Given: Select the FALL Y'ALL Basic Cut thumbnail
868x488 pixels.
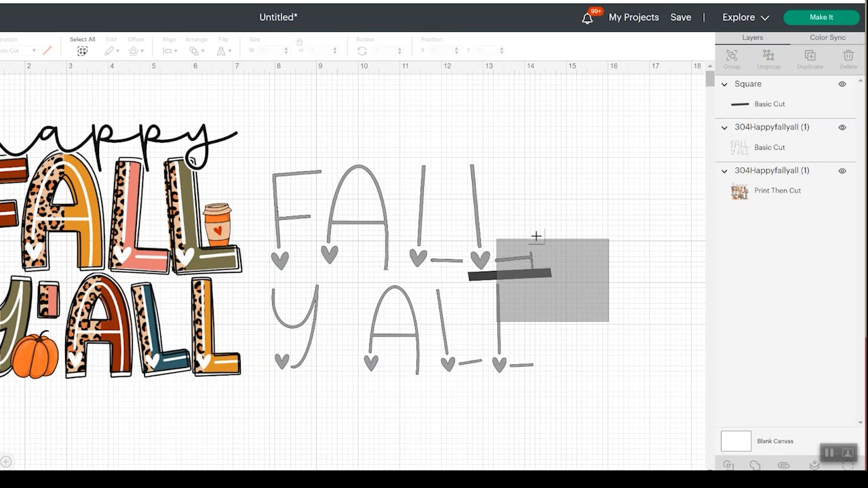Looking at the screenshot, I should coord(739,148).
